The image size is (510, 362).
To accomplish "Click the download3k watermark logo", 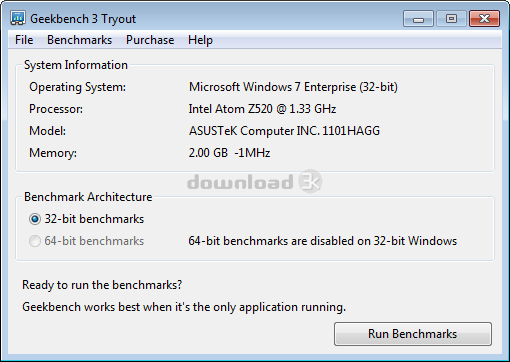I will pyautogui.click(x=255, y=182).
